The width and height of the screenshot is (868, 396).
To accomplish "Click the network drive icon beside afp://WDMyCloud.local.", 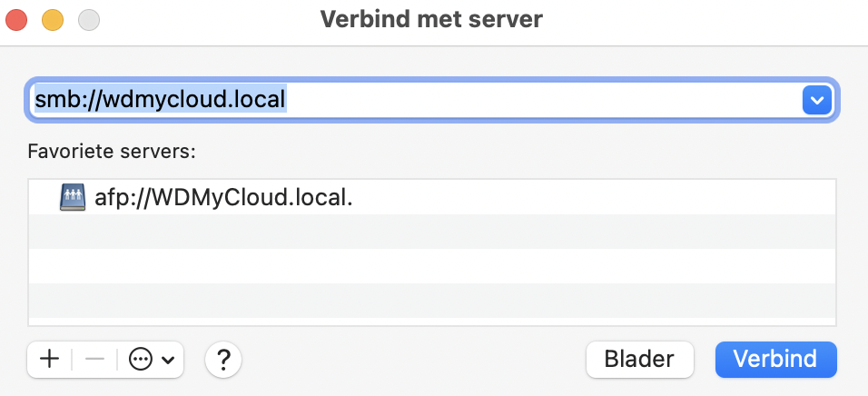I will tap(72, 196).
